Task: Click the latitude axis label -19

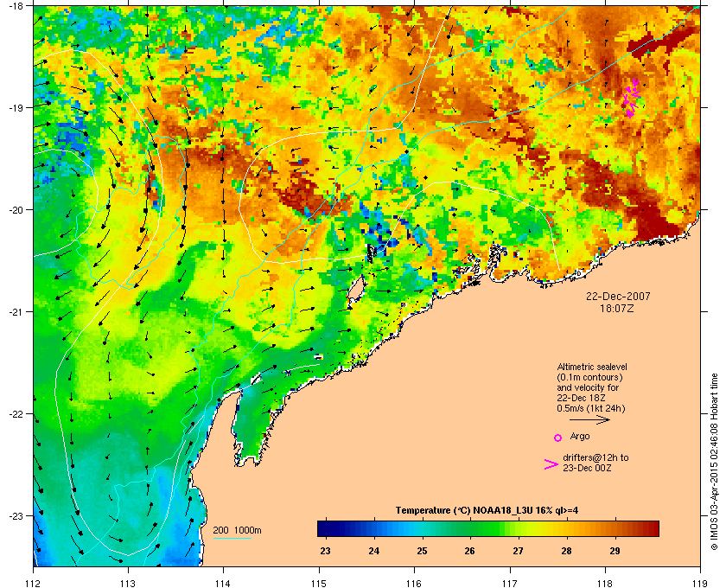Action: (x=16, y=107)
